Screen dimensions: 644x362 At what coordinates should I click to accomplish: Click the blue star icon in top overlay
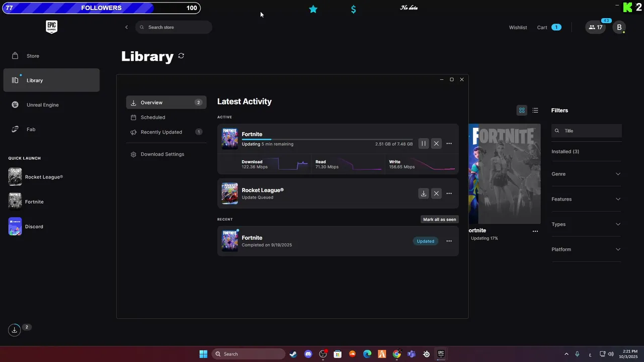pyautogui.click(x=313, y=9)
